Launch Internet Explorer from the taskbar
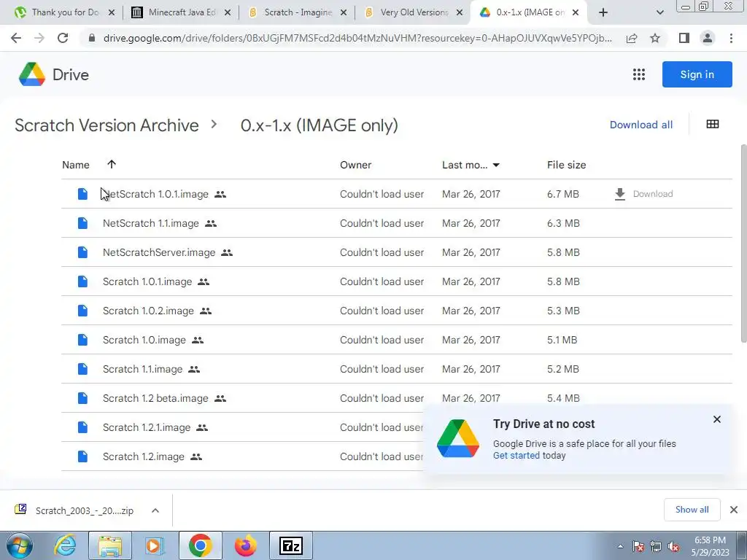This screenshot has width=747, height=560. [65, 545]
